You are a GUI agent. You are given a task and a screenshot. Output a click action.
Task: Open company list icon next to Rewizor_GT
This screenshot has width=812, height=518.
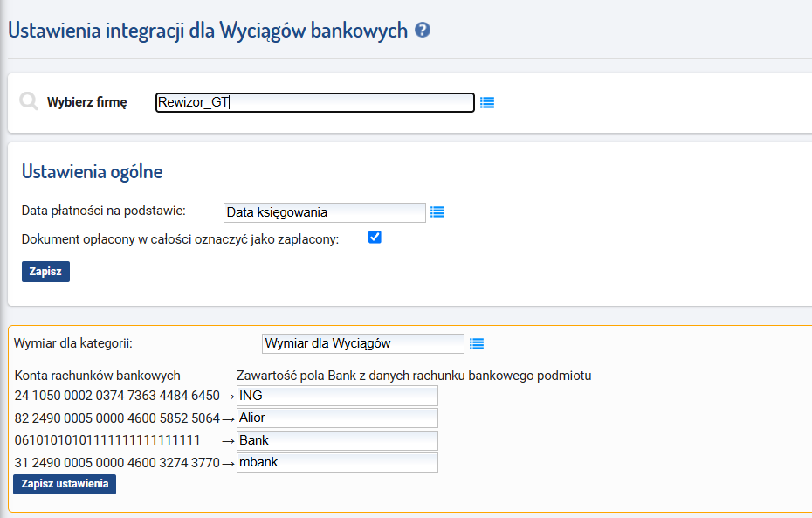point(487,103)
